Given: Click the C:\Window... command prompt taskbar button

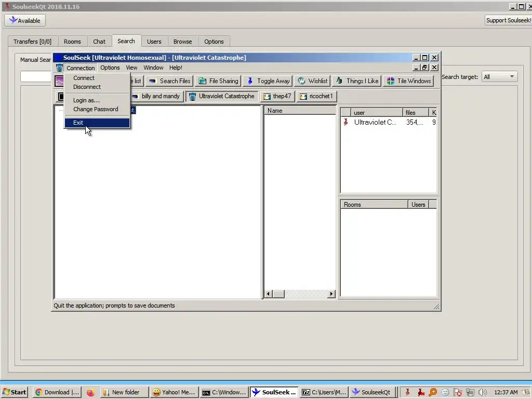Looking at the screenshot, I should click(224, 393).
